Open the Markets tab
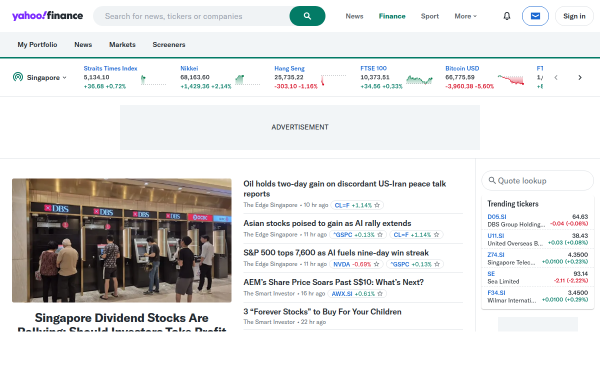 click(x=122, y=44)
